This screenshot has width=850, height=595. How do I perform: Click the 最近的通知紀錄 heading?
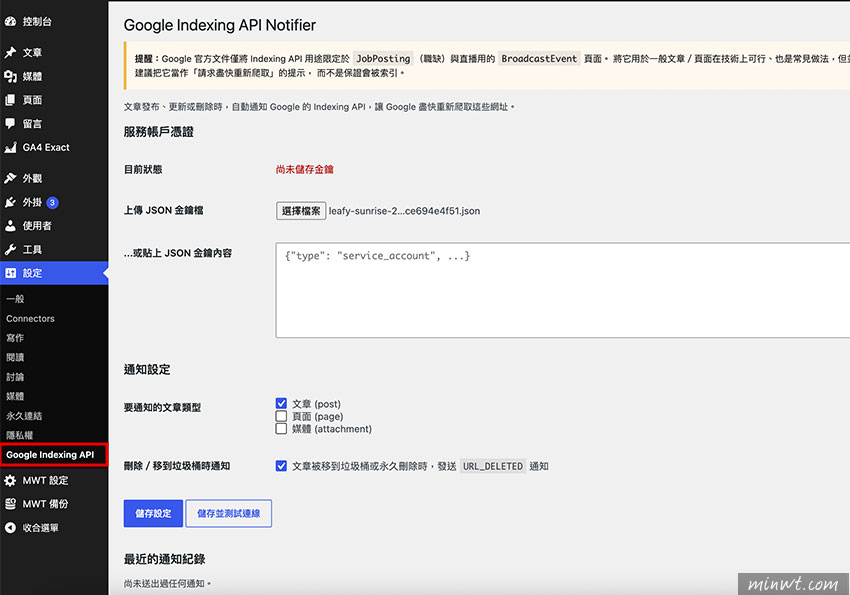(164, 559)
